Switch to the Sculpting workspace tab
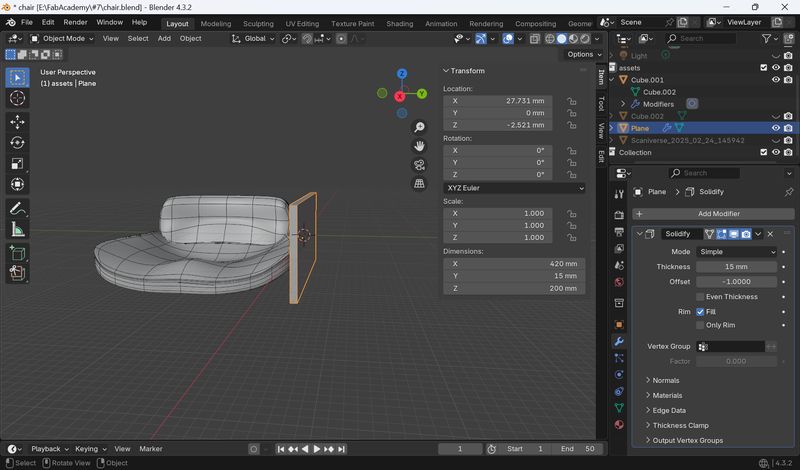The image size is (800, 470). pyautogui.click(x=258, y=23)
